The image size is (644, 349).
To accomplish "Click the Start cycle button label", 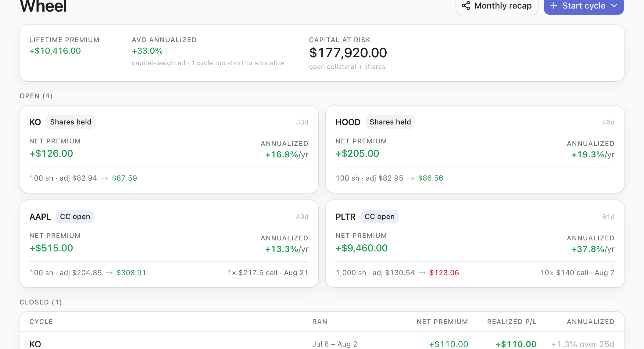I will tap(584, 5).
